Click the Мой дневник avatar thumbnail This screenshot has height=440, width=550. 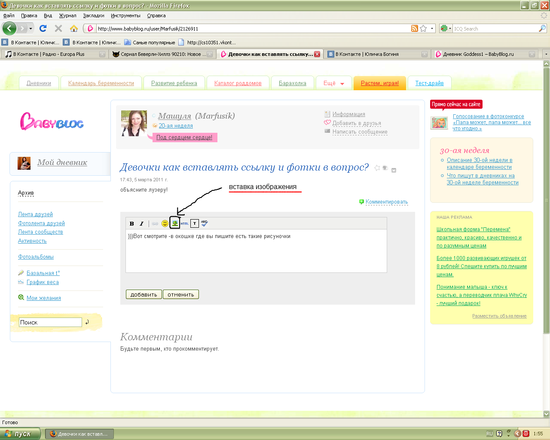coord(24,163)
